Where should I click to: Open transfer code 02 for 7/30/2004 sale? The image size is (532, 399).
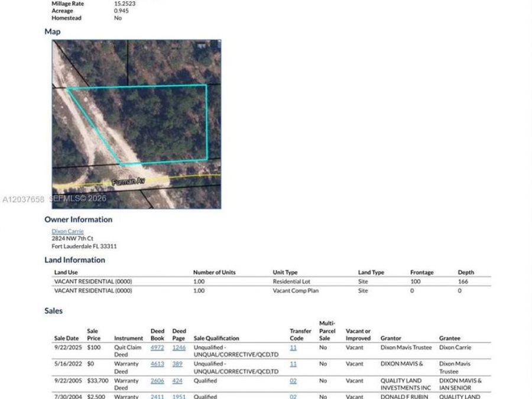293,396
